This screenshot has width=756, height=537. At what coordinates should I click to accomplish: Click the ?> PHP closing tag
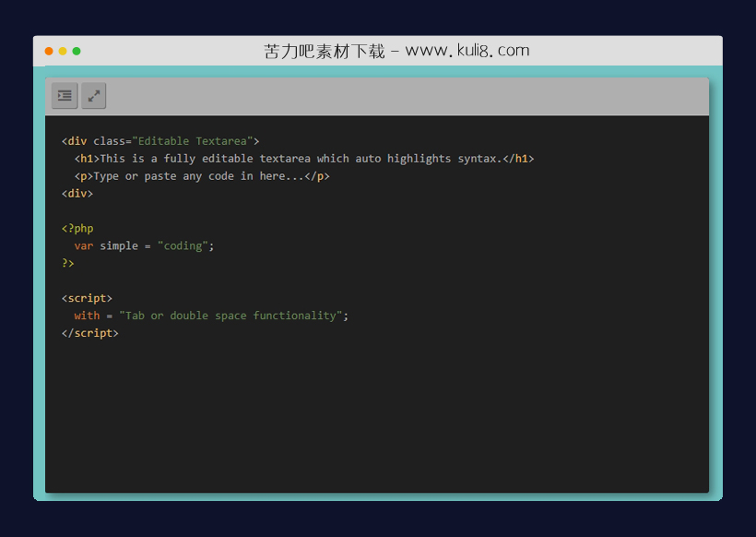(68, 263)
